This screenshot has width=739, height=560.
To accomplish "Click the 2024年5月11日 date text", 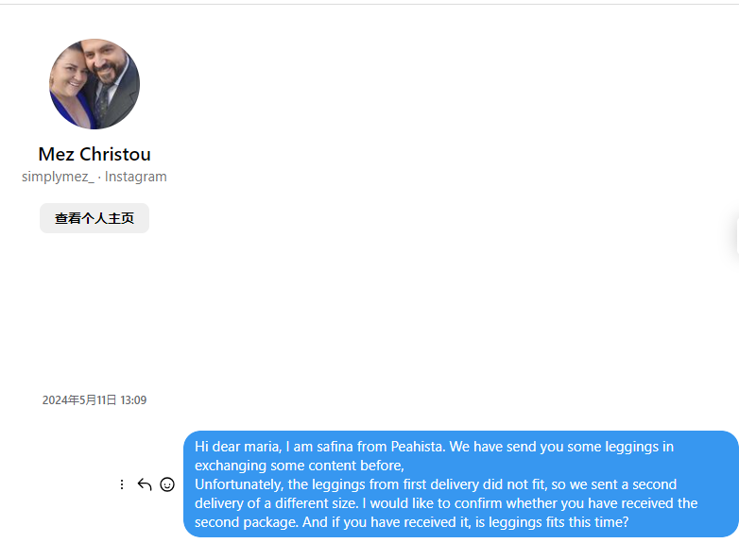I will click(79, 400).
